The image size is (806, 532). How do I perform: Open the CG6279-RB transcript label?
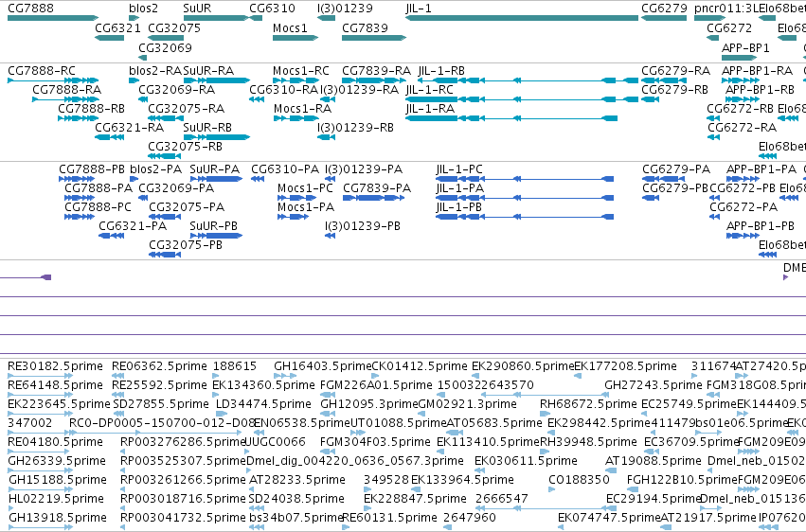coord(675,89)
